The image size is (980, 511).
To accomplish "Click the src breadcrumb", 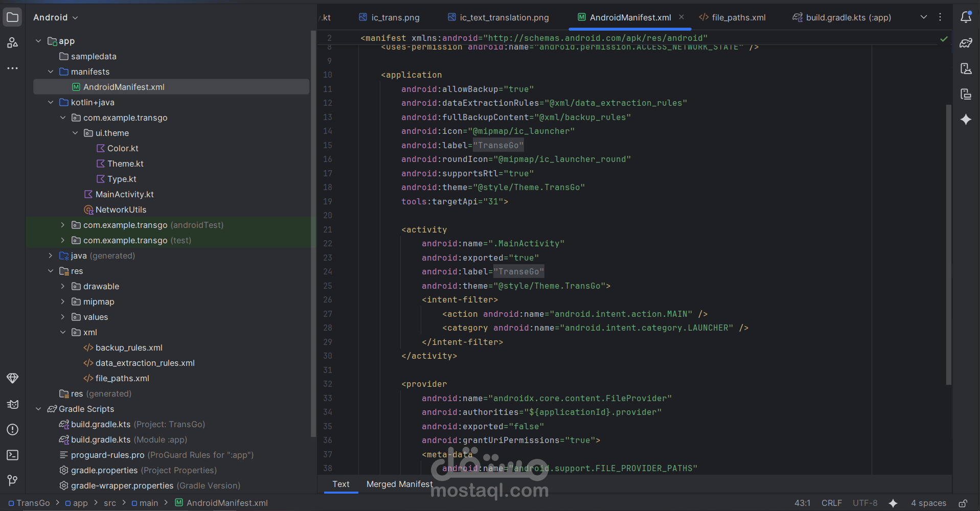I will coord(110,503).
